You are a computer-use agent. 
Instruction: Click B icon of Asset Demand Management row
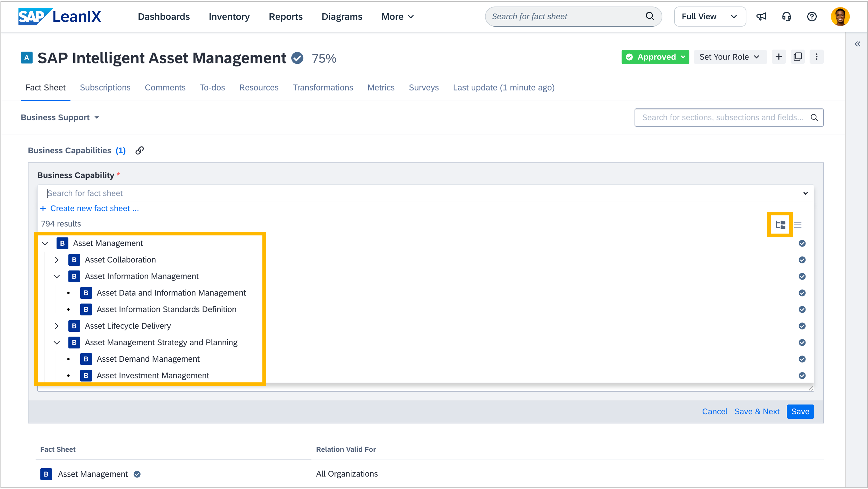(x=86, y=359)
